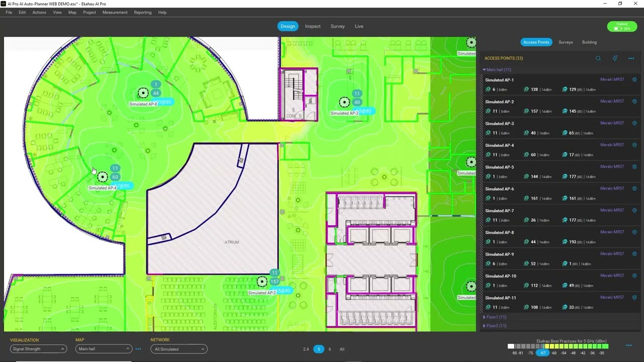Open the access points search icon

pos(598,58)
